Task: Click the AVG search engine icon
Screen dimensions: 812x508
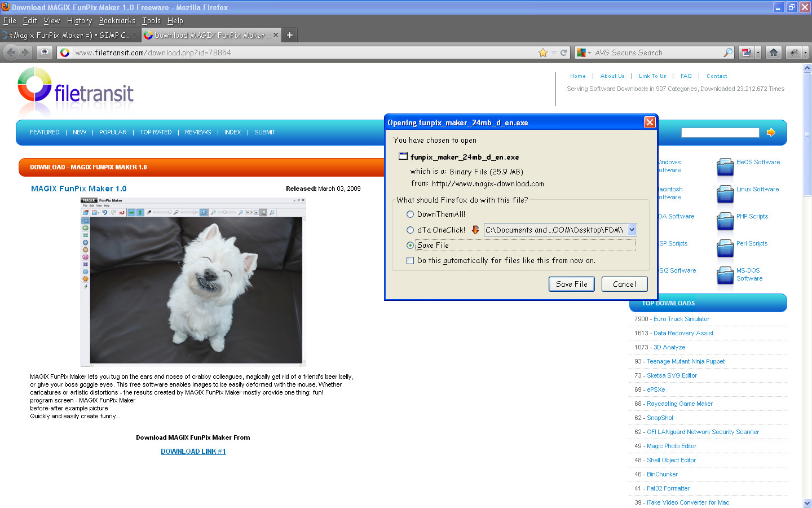Action: 581,52
